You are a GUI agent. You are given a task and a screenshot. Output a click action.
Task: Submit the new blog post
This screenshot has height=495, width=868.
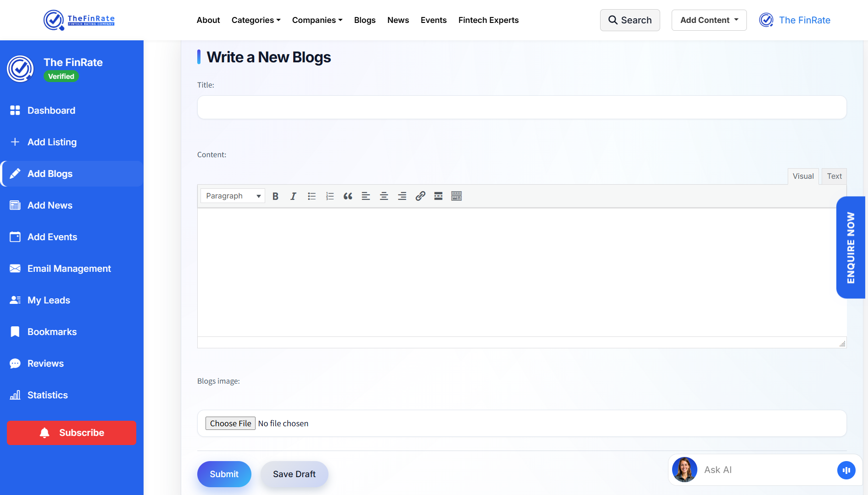[224, 474]
